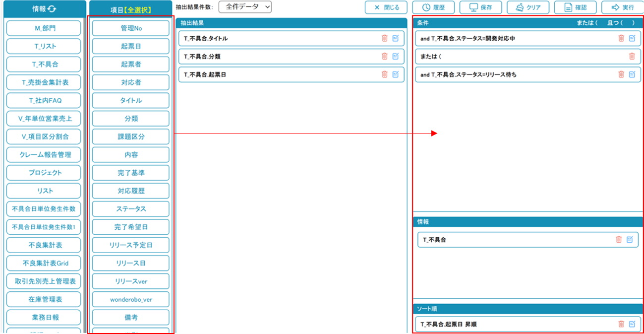The width and height of the screenshot is (644, 334).
Task: Delete the T_不具合.タイトル extraction row
Action: 384,38
